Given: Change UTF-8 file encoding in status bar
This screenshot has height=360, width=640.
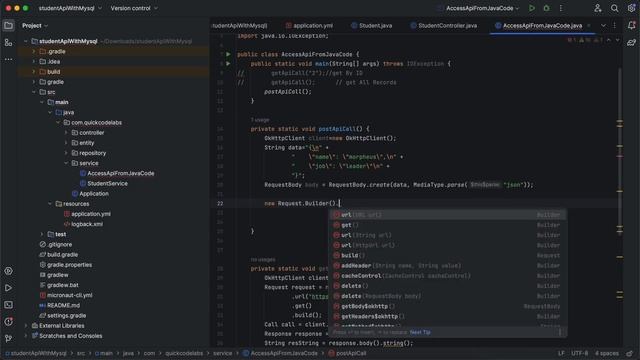Looking at the screenshot, I should click(x=580, y=353).
